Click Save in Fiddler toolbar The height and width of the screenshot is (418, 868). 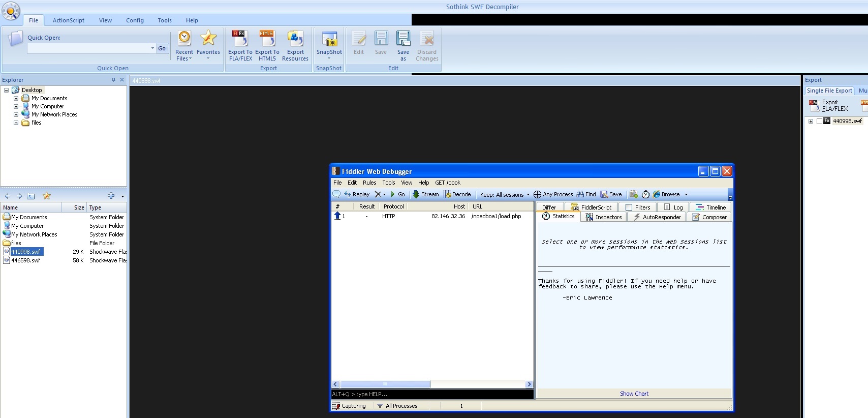point(611,194)
